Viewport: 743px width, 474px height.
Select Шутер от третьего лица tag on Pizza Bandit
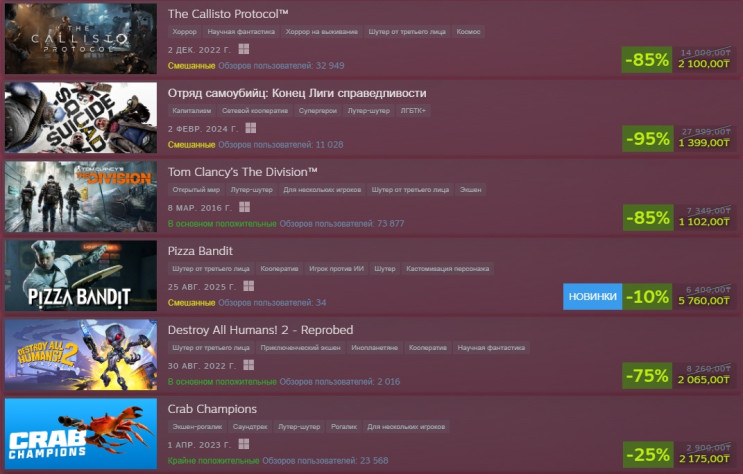coord(211,268)
